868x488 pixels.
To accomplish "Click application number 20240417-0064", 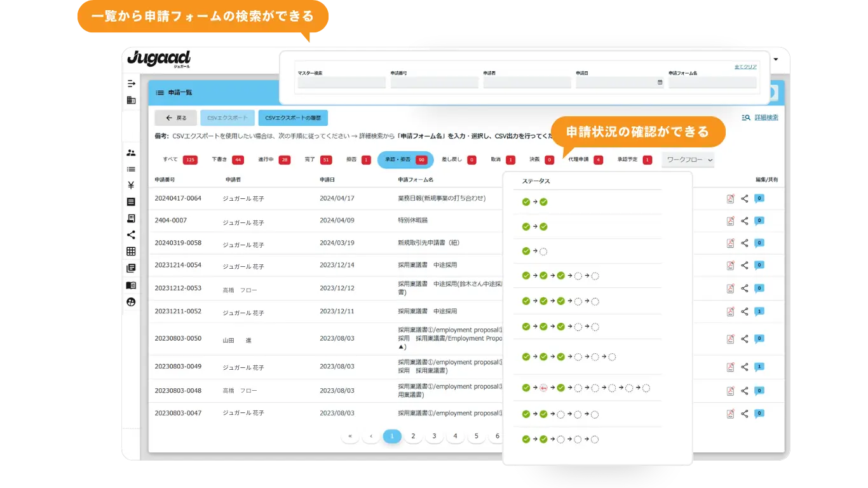I will click(x=178, y=198).
